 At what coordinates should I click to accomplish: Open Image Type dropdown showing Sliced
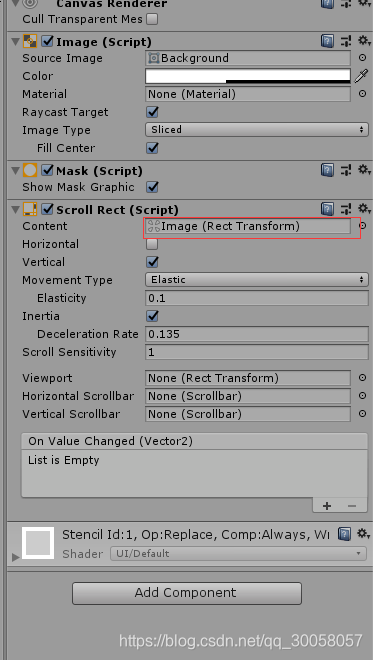[257, 130]
